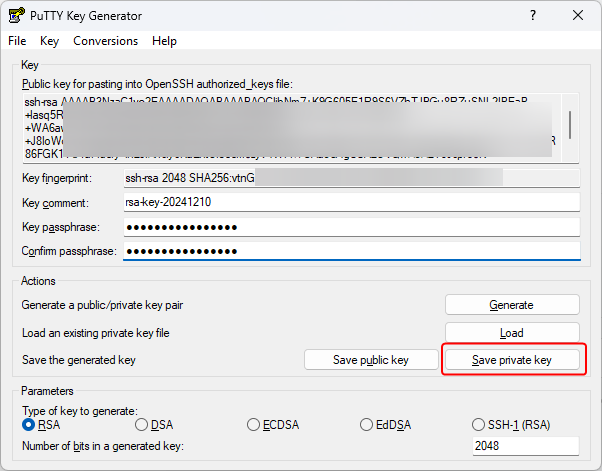Click Save public key button
The height and width of the screenshot is (471, 602).
[371, 360]
